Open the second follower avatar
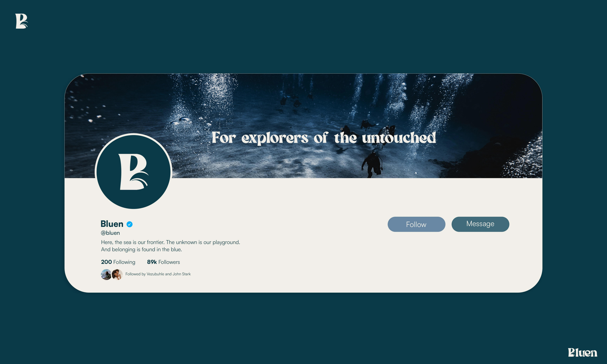Viewport: 607px width, 364px height. [x=117, y=275]
